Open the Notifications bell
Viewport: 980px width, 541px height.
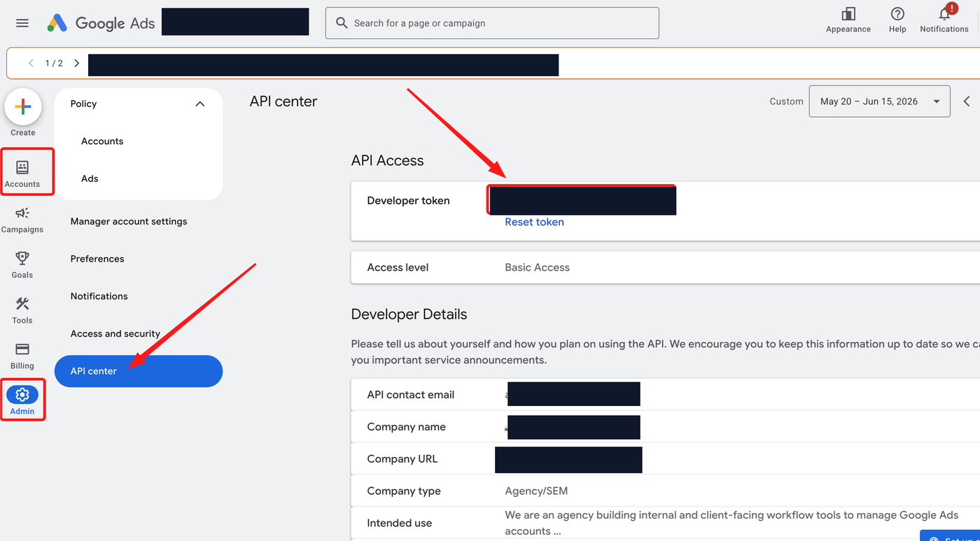tap(944, 20)
